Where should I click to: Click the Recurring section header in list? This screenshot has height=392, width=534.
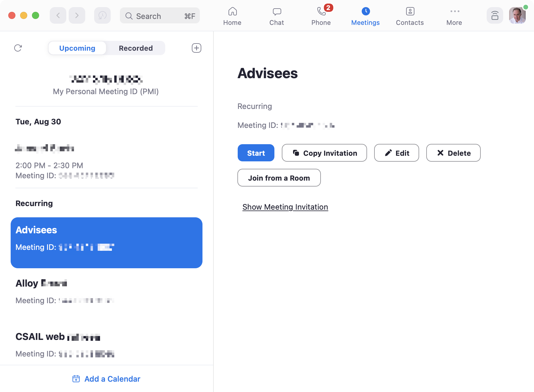click(x=34, y=203)
